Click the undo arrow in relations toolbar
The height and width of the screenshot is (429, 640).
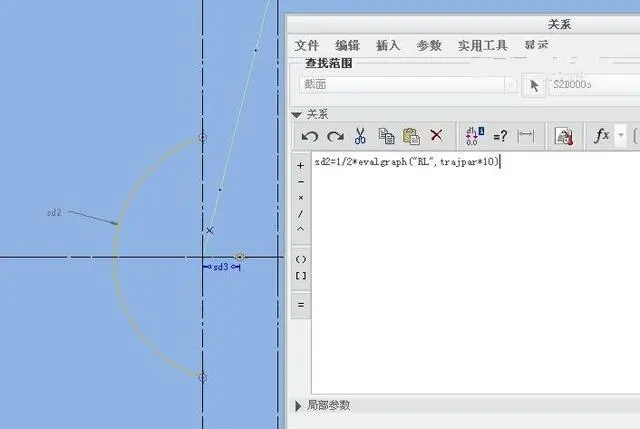tap(310, 136)
